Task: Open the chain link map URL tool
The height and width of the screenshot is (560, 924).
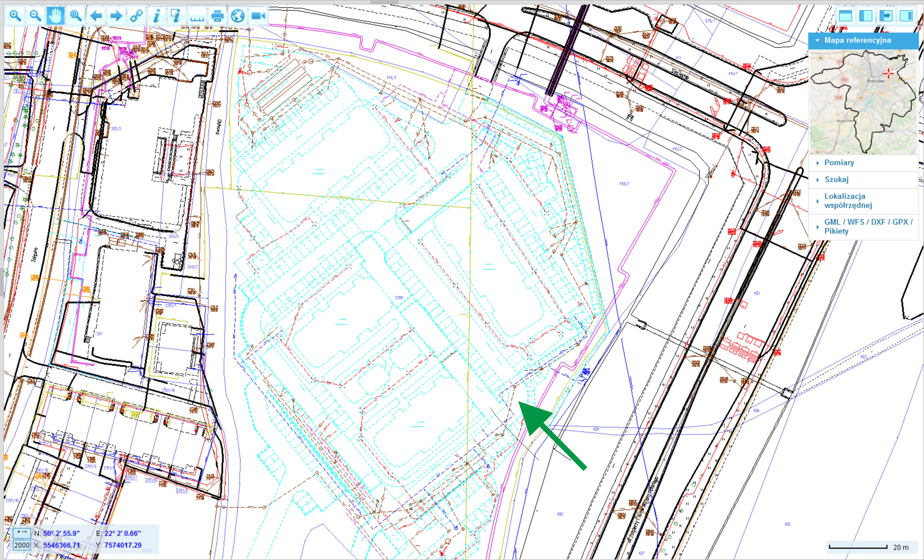Action: (x=137, y=16)
